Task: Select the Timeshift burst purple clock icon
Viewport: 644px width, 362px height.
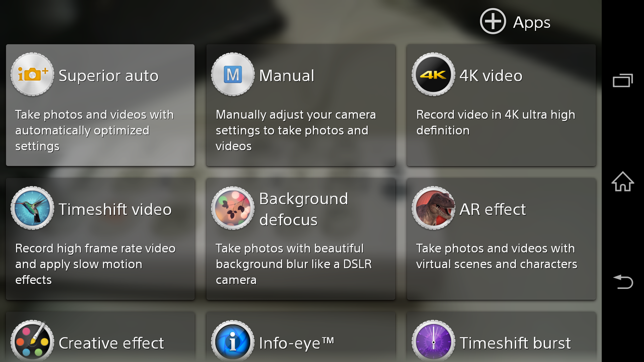Action: 433,342
